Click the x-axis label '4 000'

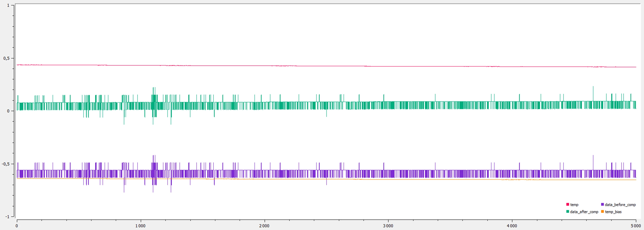(x=512, y=226)
